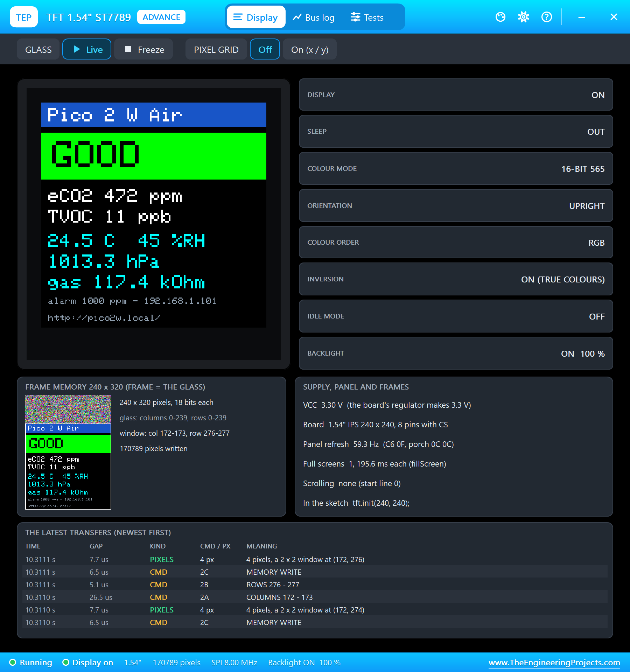
Task: Open the help question mark icon
Action: [547, 17]
